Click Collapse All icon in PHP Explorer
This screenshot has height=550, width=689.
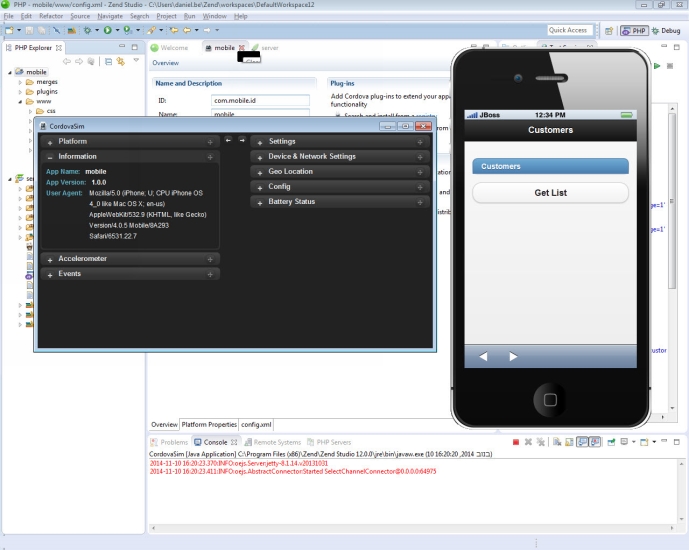108,62
